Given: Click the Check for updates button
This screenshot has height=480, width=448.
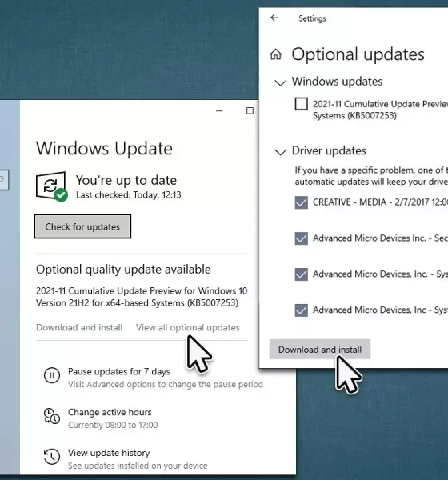Looking at the screenshot, I should (82, 226).
